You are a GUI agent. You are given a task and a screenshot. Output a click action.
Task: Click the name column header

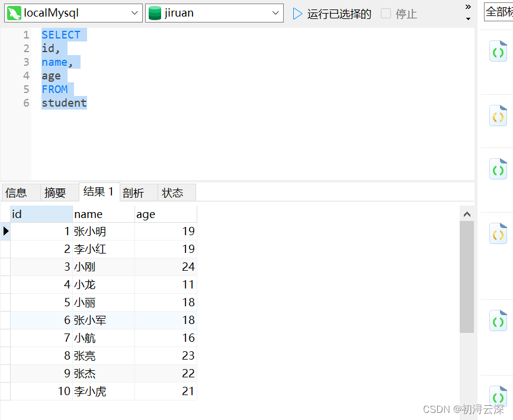(x=104, y=214)
